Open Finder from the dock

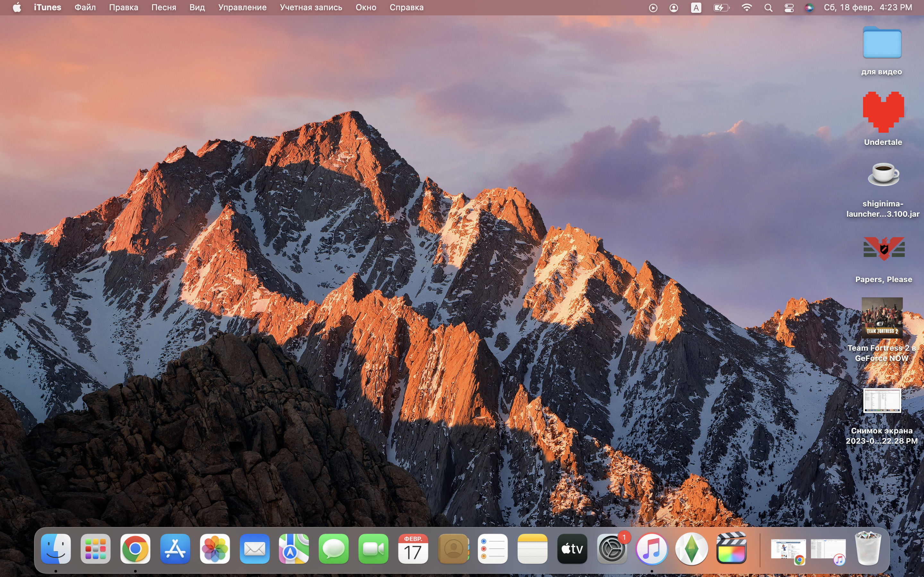[x=56, y=549]
